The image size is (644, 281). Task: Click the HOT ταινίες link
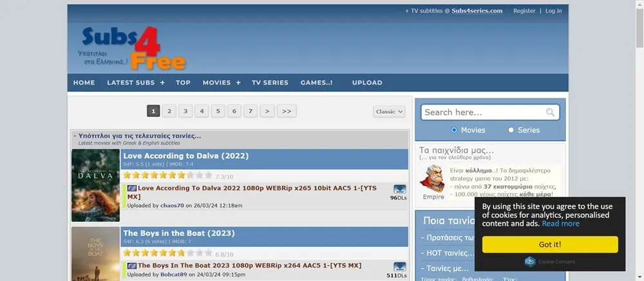(450, 253)
